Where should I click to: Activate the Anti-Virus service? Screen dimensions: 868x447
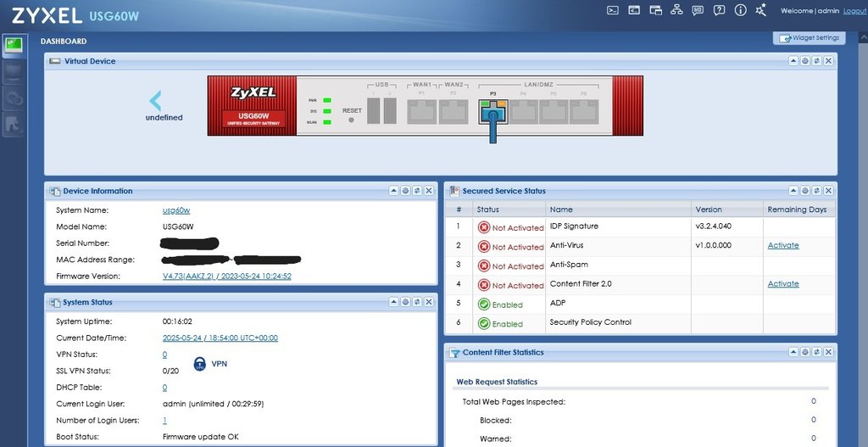782,245
